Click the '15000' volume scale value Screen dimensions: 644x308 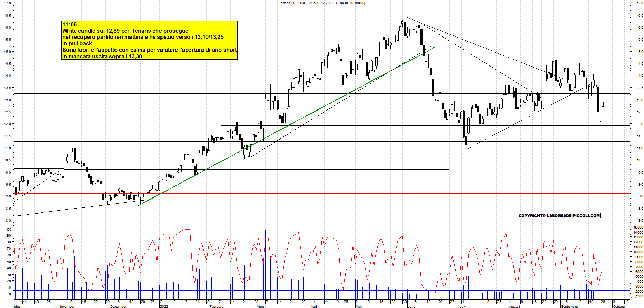point(638,227)
